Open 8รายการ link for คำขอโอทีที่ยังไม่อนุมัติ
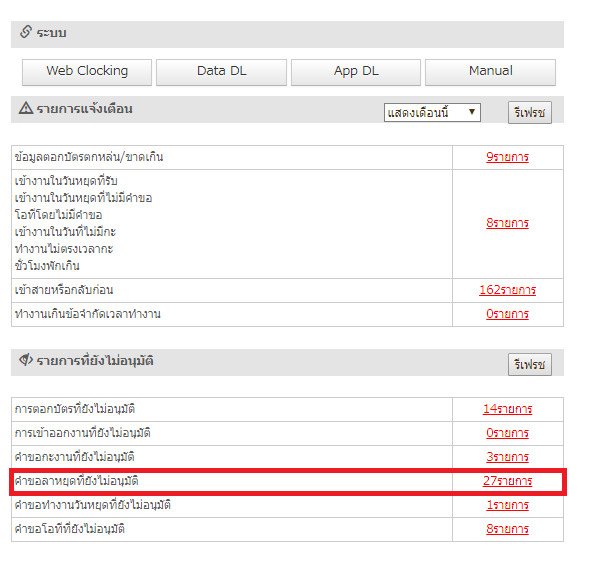605x572 pixels. click(507, 529)
